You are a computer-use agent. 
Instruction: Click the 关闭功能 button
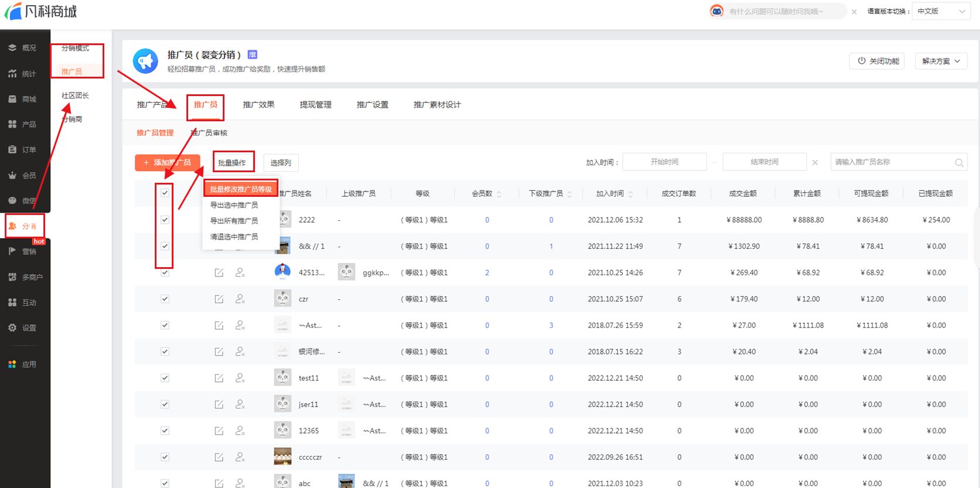click(877, 61)
